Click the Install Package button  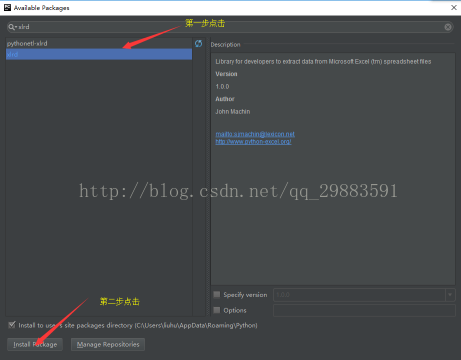(35, 344)
